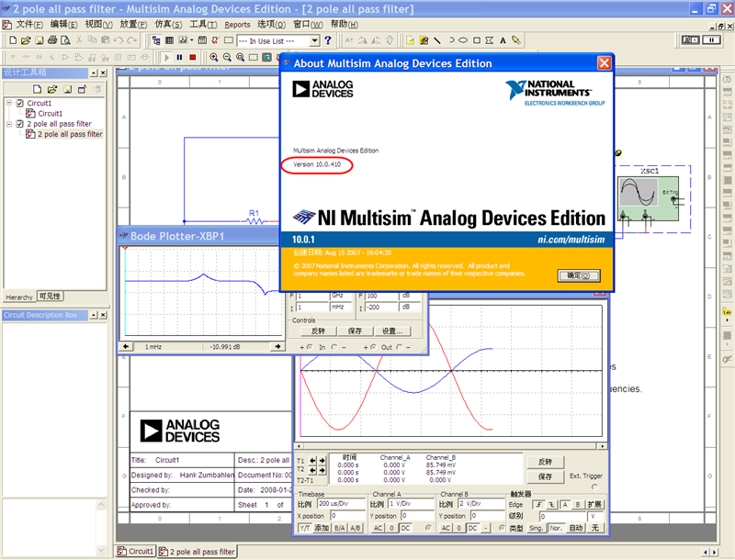
Task: Click the Print icon in main toolbar
Action: [52, 40]
